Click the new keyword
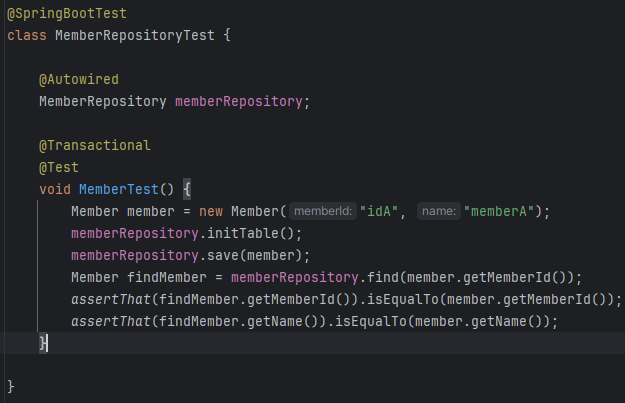 (x=211, y=211)
